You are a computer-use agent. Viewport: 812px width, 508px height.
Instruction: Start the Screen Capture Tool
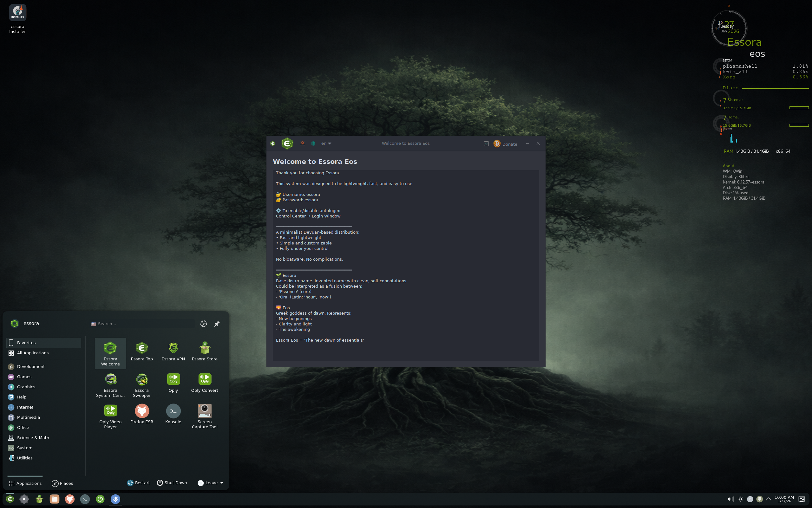205,417
